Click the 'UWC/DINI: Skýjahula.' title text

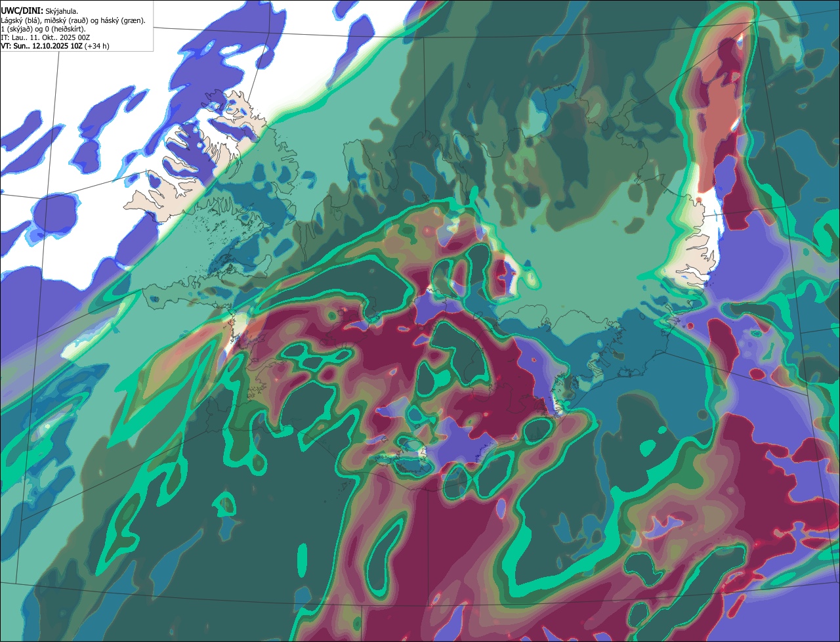tap(39, 11)
